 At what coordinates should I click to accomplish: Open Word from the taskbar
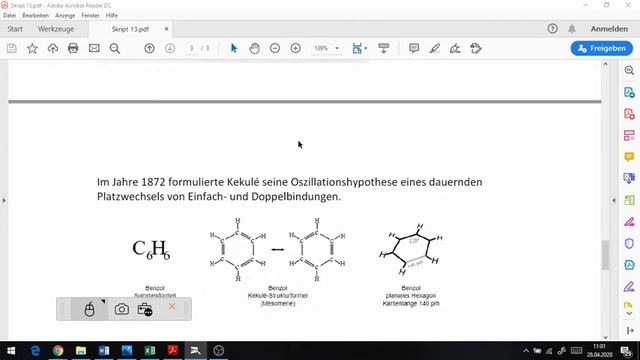coord(104,351)
